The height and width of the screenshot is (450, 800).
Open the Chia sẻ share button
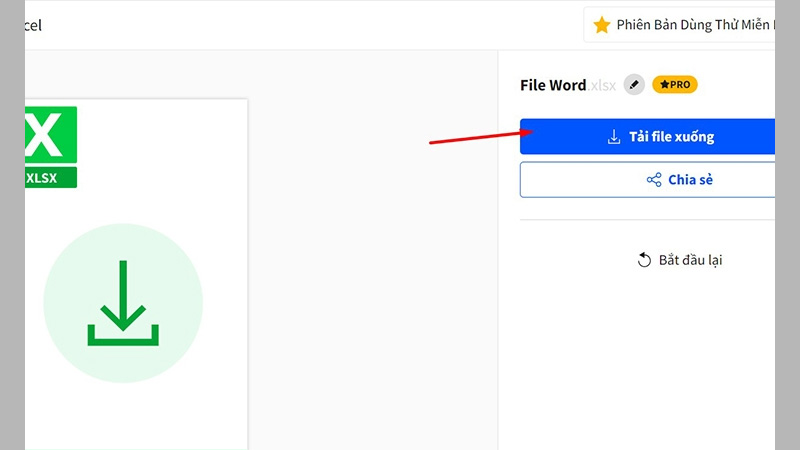(647, 180)
